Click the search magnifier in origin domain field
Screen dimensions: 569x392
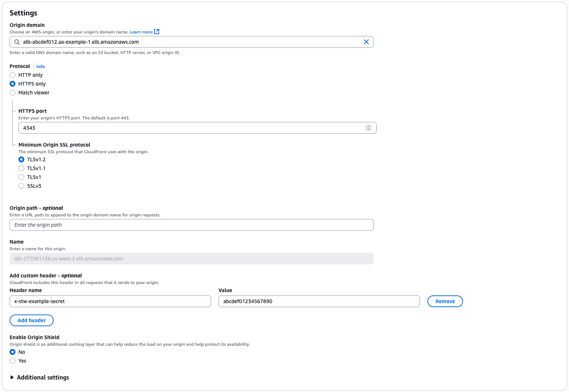click(x=17, y=42)
